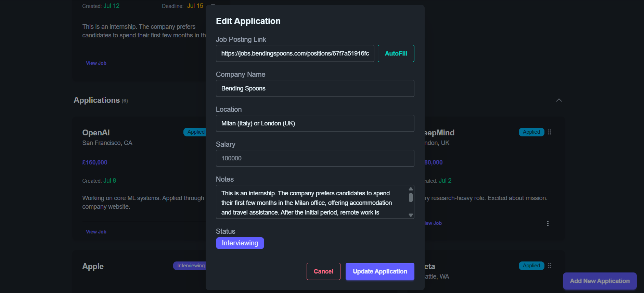The height and width of the screenshot is (293, 644).
Task: Collapse the Applications section chevron
Action: [x=559, y=100]
